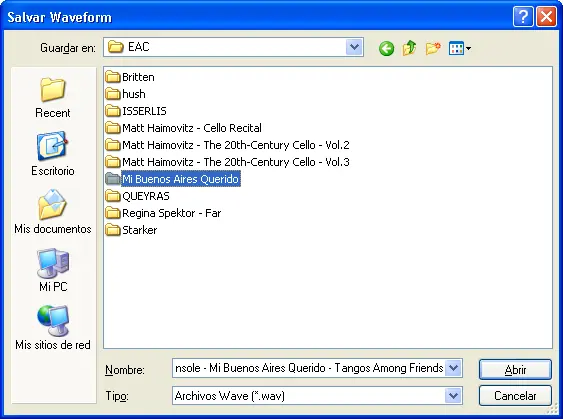The width and height of the screenshot is (563, 419).
Task: Select the 'Starker' folder name
Action: (140, 230)
